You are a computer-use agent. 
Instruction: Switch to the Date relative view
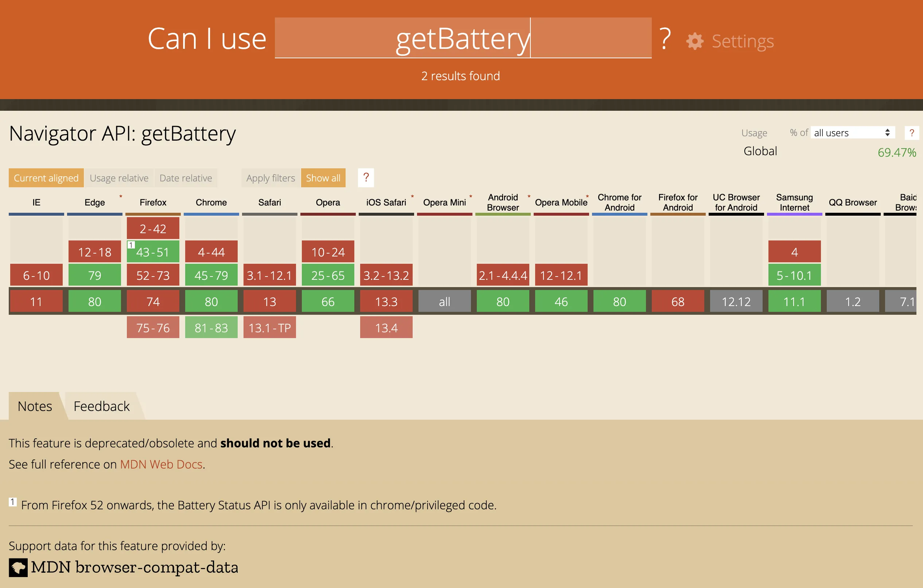click(186, 178)
